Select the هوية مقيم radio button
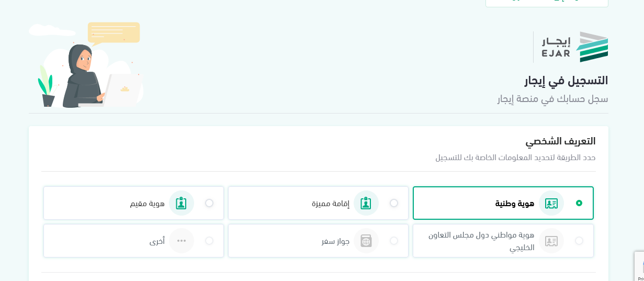Image resolution: width=644 pixels, height=281 pixels. pos(209,203)
